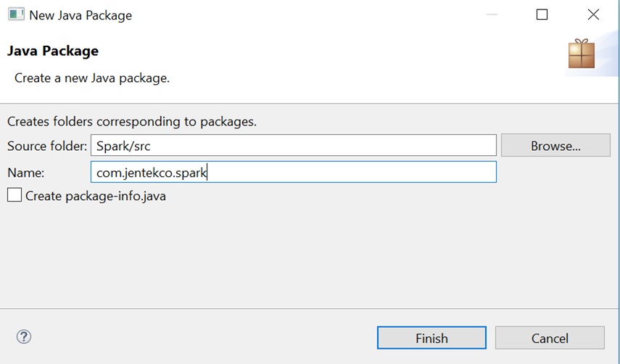Click the 'Create a new Java package.' description

tap(92, 78)
